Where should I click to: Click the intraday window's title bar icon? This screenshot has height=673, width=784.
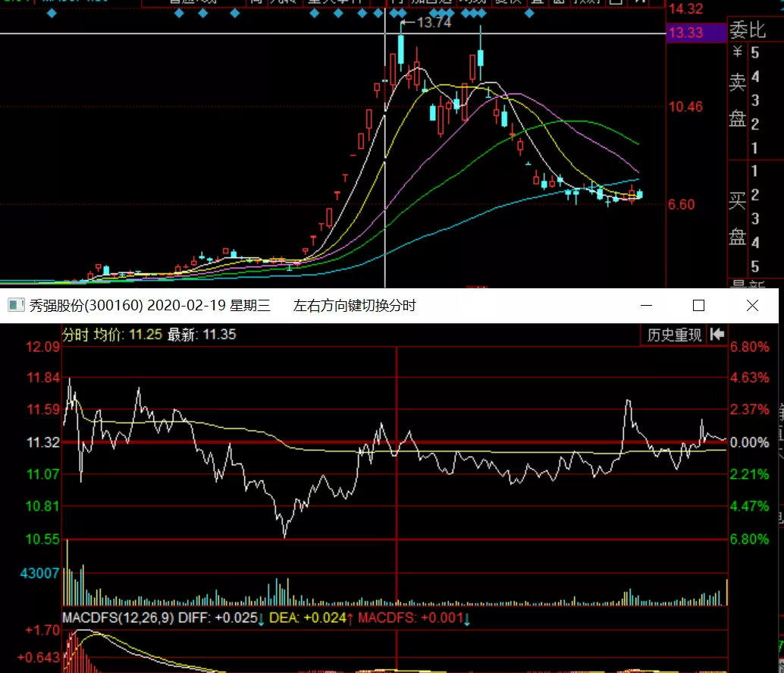(x=15, y=305)
